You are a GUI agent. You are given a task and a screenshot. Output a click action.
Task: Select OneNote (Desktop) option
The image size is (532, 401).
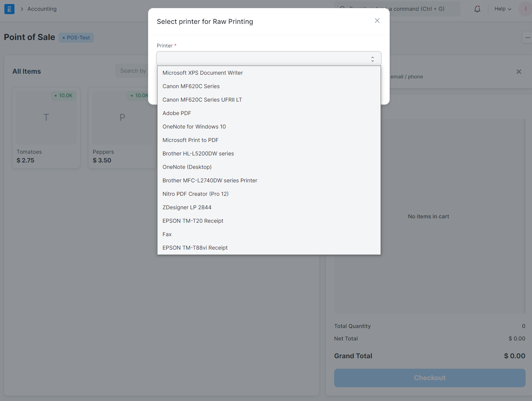pos(269,167)
